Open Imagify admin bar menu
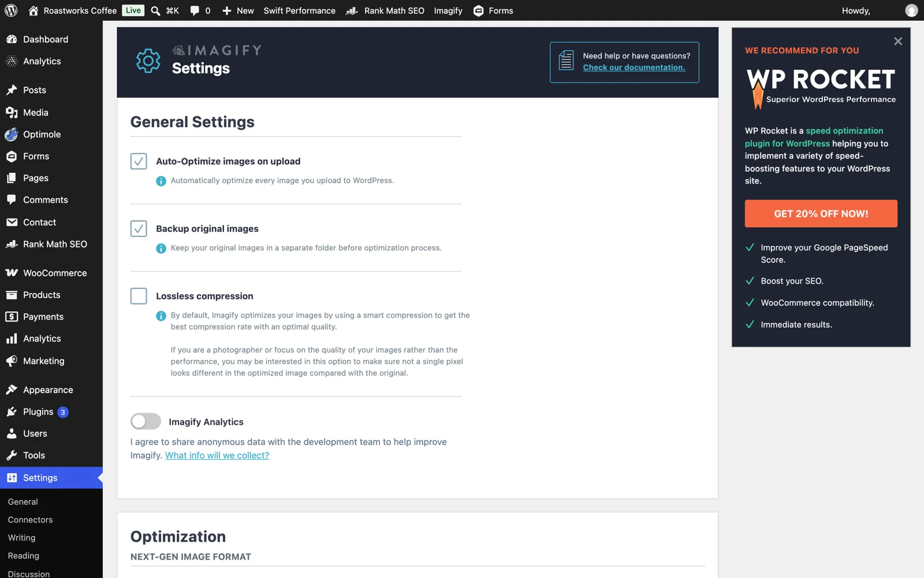The height and width of the screenshot is (578, 924). click(x=448, y=10)
